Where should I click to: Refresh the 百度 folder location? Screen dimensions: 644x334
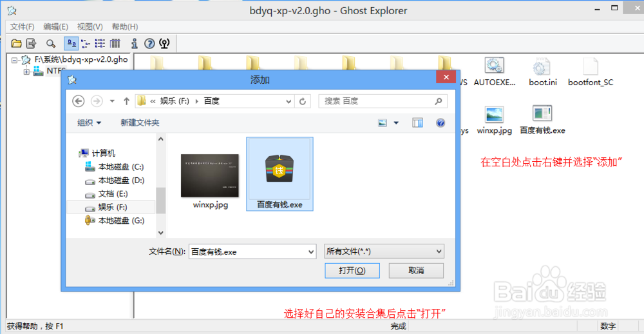point(303,101)
